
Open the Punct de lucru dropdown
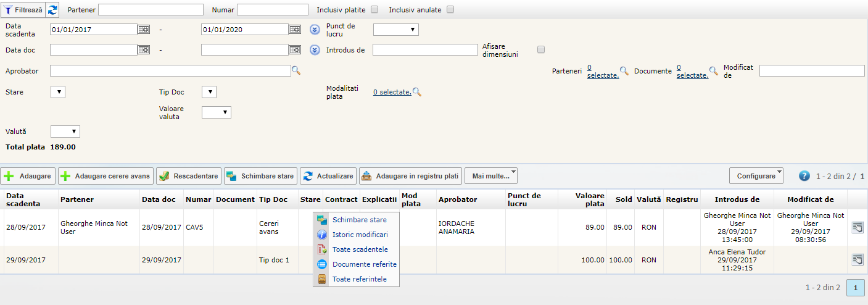396,29
